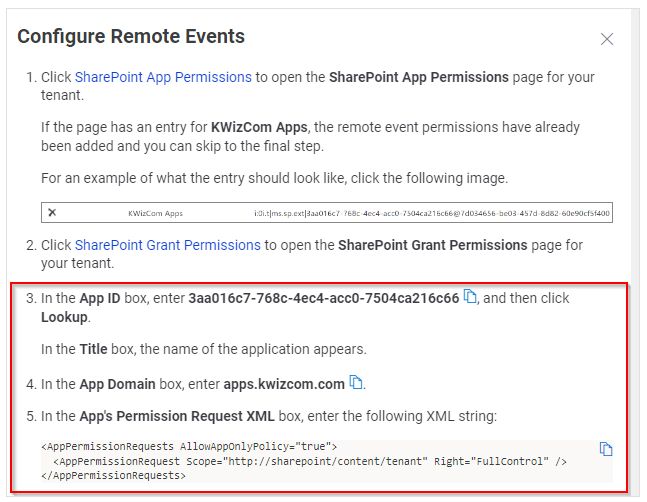Copy the apps.kwizcom.com domain
This screenshot has width=647, height=502.
point(356,382)
